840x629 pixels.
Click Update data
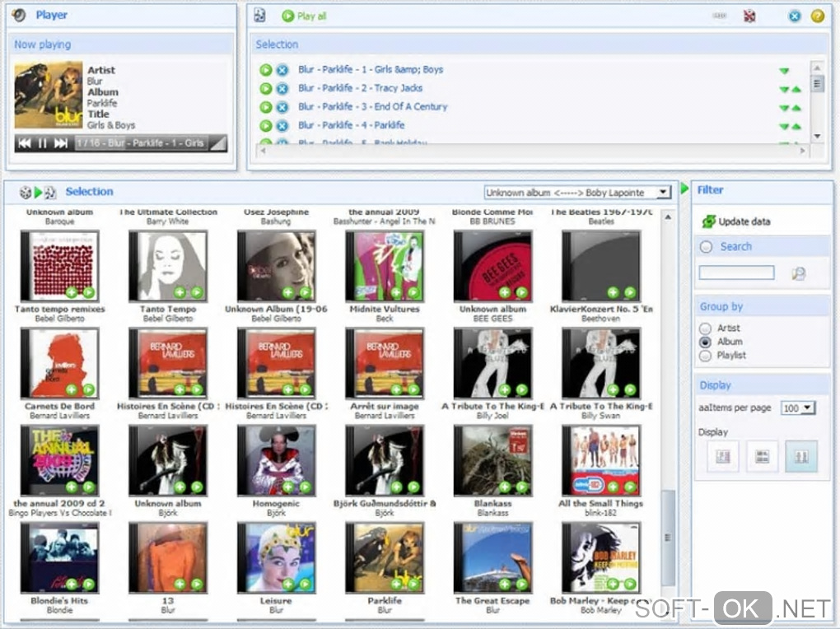[x=736, y=221]
